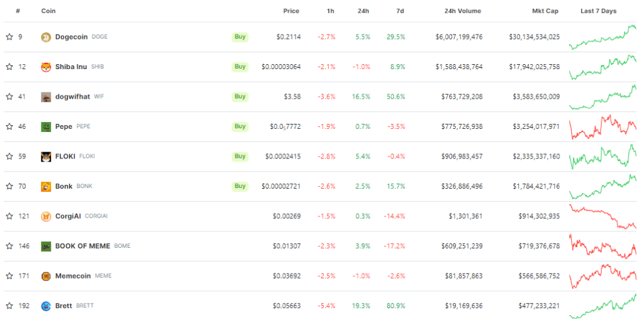Toggle the BOOK OF MEME favorite star
Screen dimensions: 644x320
point(9,246)
